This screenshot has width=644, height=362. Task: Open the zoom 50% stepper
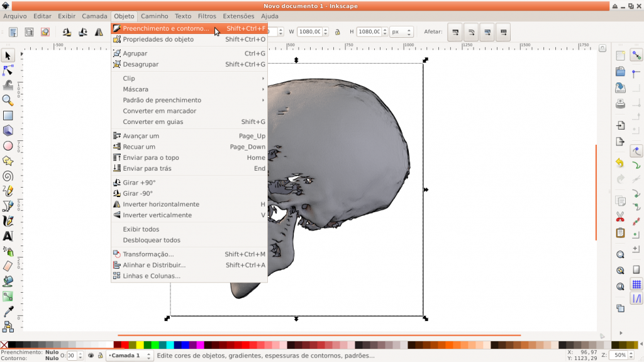click(630, 355)
